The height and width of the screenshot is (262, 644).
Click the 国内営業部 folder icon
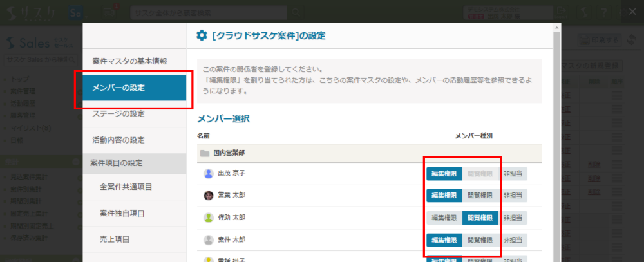[205, 154]
